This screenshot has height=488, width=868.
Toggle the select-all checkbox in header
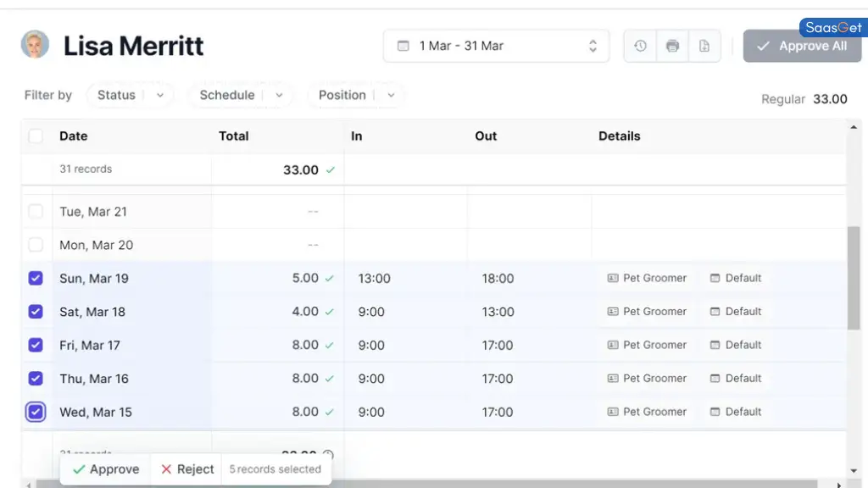(x=36, y=136)
